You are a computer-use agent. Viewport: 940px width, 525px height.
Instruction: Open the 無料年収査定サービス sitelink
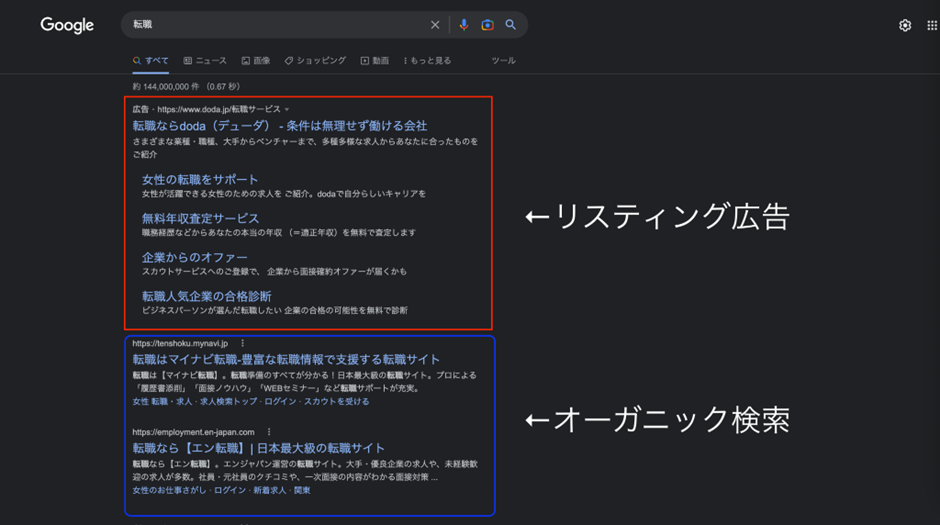(x=200, y=218)
